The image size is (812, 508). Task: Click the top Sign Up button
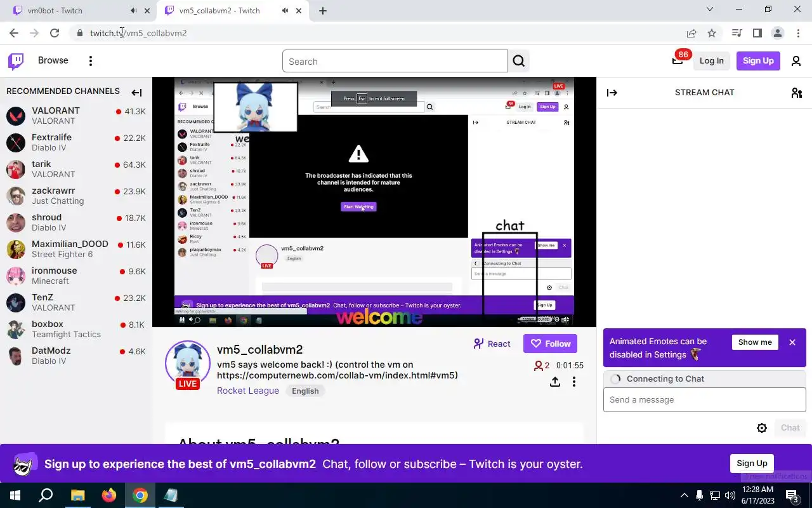[758, 61]
